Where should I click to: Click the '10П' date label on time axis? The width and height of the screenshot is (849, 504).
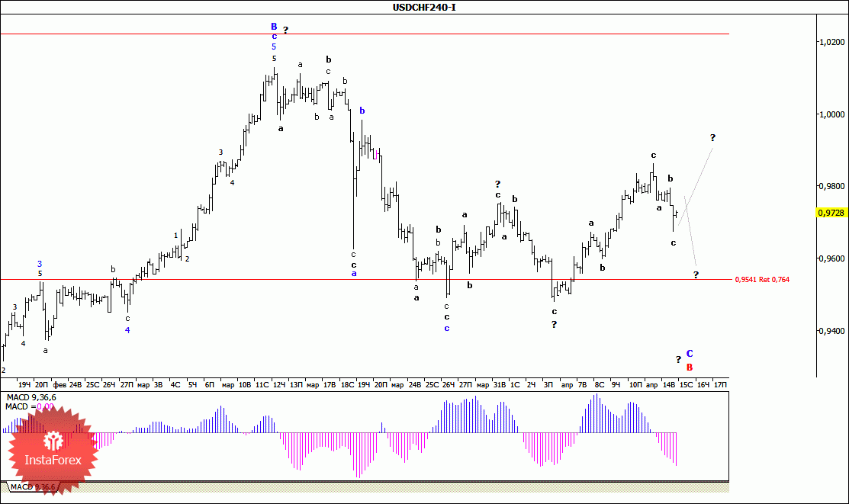tap(635, 385)
